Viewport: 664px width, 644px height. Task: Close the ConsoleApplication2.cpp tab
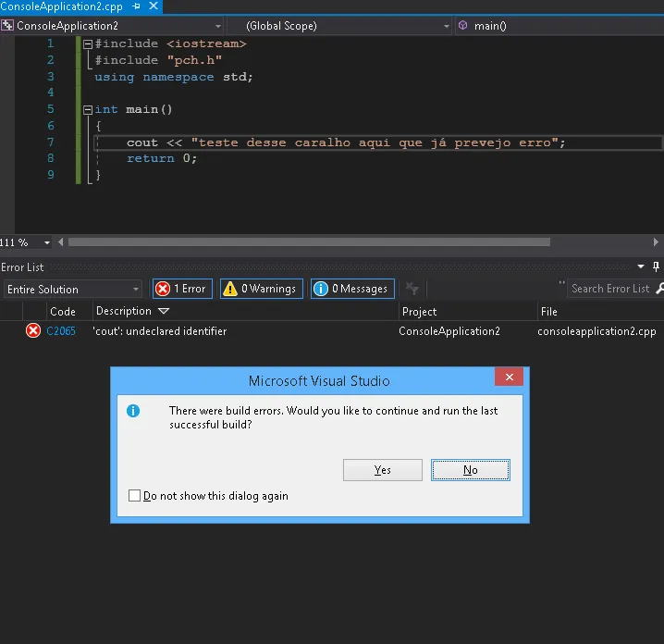pyautogui.click(x=154, y=6)
